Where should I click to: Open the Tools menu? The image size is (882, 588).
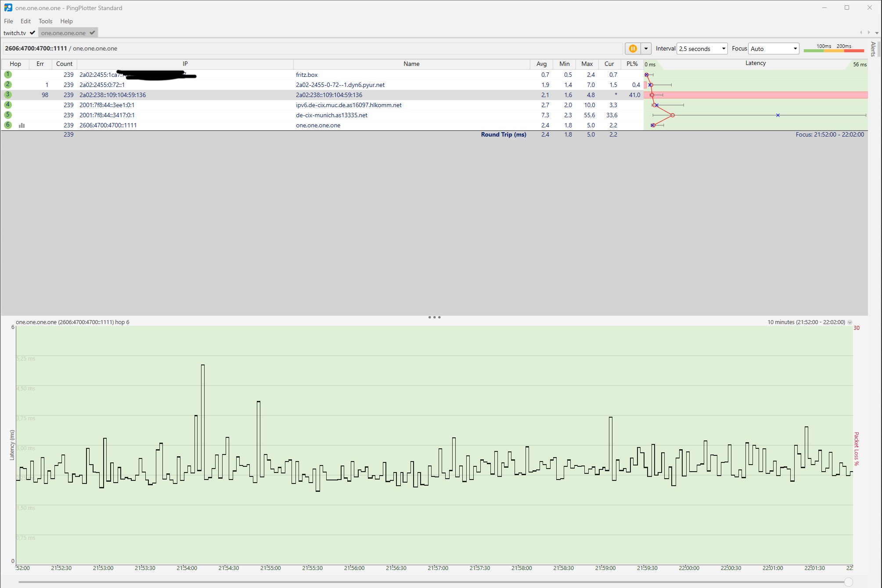tap(45, 21)
